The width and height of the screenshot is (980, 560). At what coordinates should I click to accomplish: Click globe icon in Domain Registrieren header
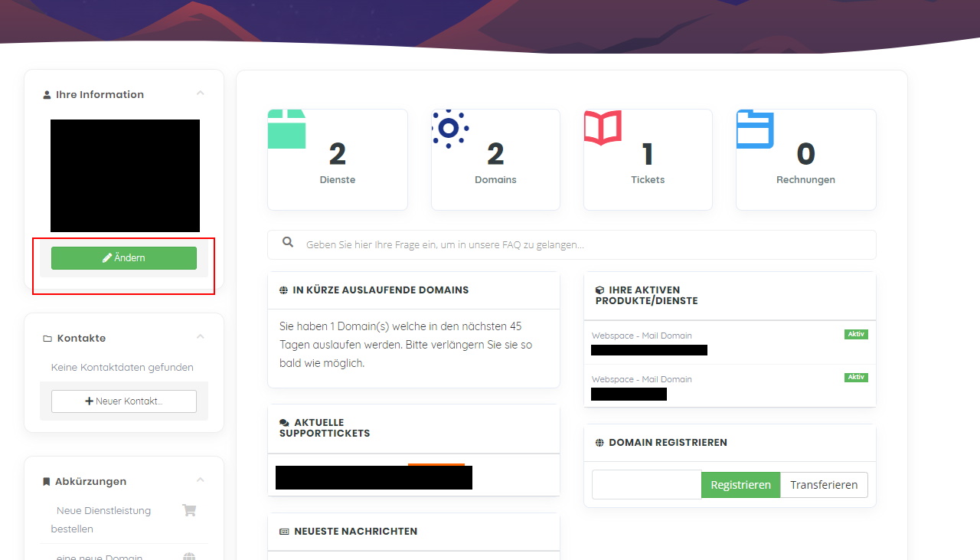click(x=599, y=443)
